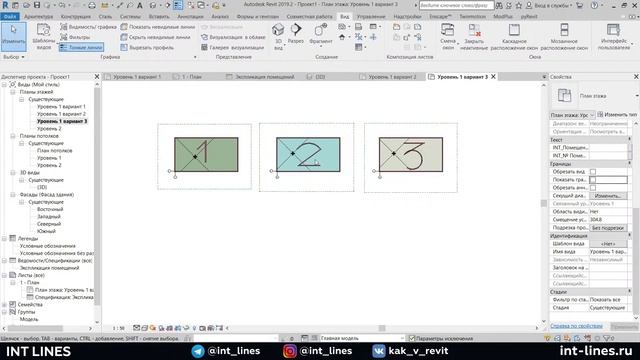This screenshot has height=360, width=640.
Task: Select Восточный elevation in project browser
Action: point(50,209)
